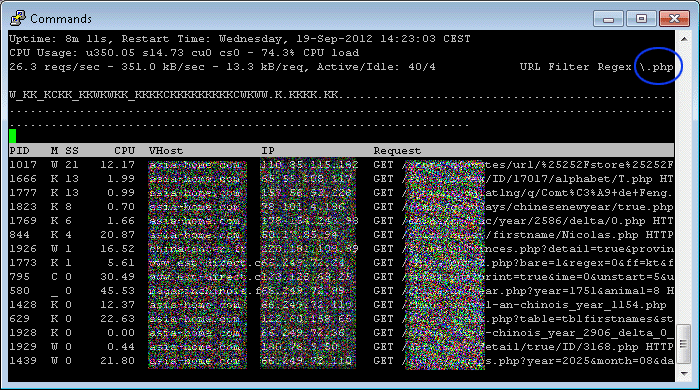Click the green terminal cursor block

12,136
